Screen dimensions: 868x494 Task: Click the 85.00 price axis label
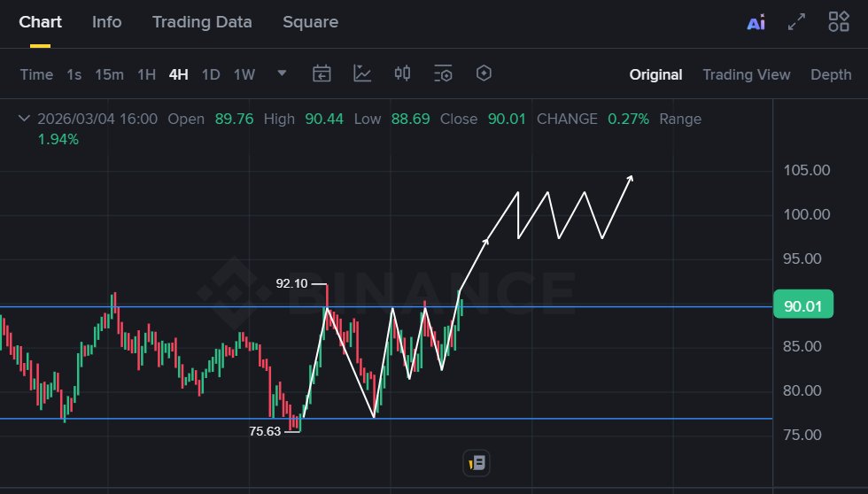pos(802,346)
